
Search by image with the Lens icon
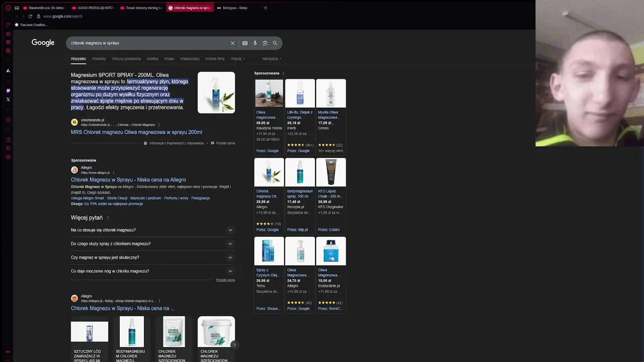click(x=265, y=43)
